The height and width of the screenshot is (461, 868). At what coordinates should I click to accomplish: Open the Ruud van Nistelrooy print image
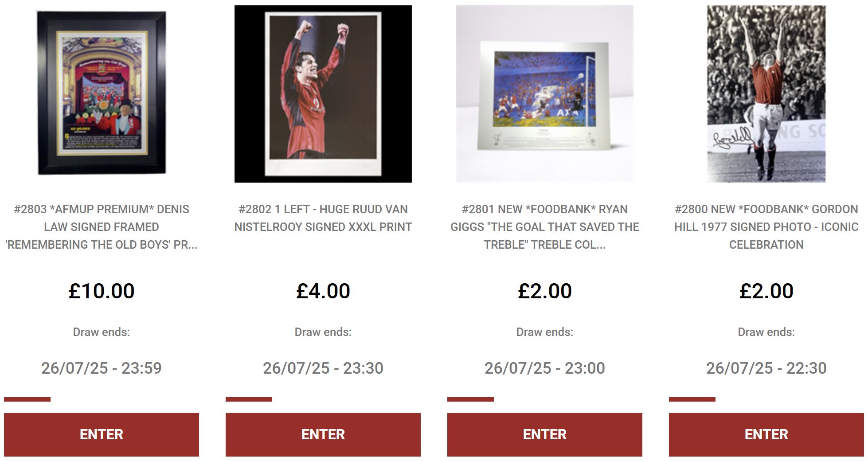323,94
